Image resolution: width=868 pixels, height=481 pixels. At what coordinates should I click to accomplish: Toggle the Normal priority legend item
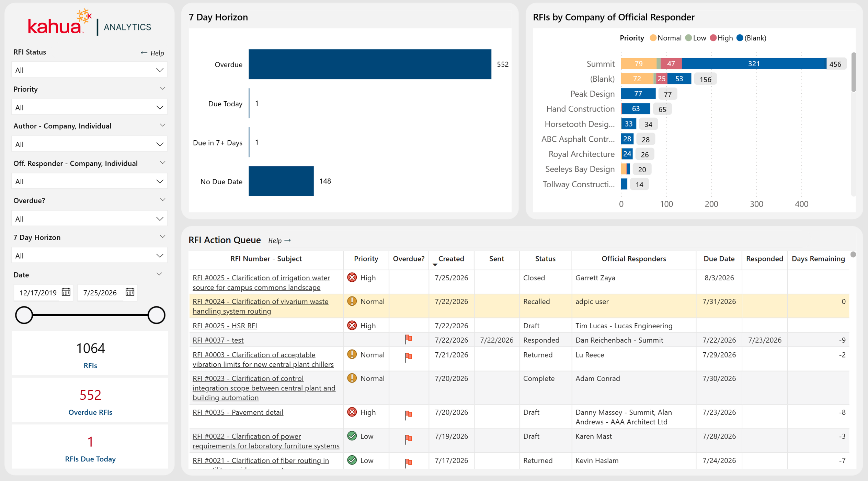pyautogui.click(x=665, y=38)
